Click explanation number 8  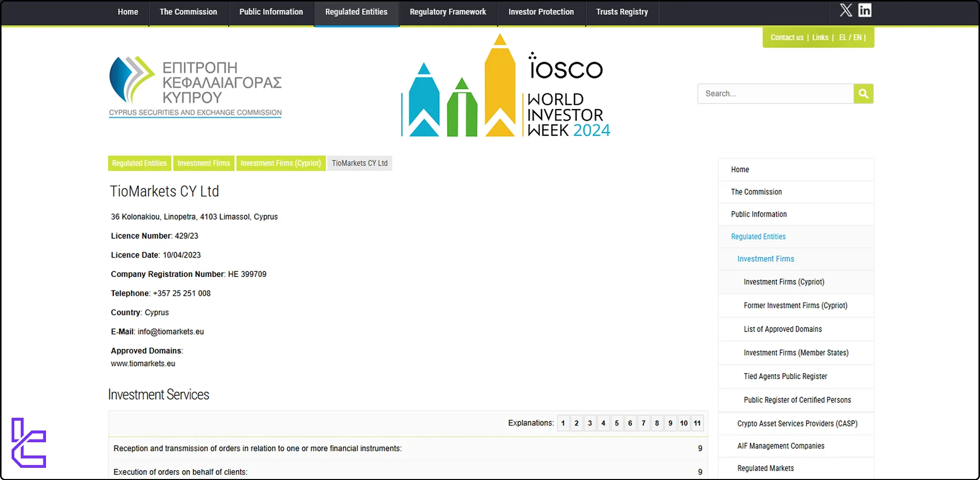point(657,423)
